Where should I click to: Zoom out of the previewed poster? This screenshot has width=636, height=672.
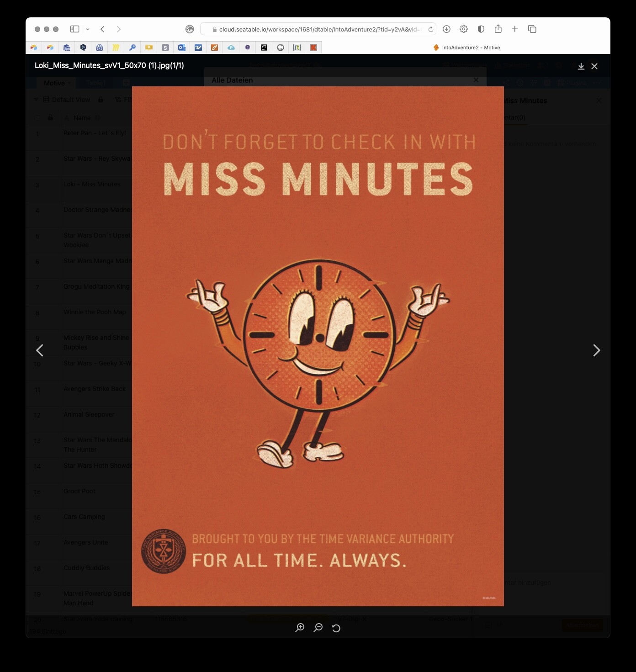[318, 628]
